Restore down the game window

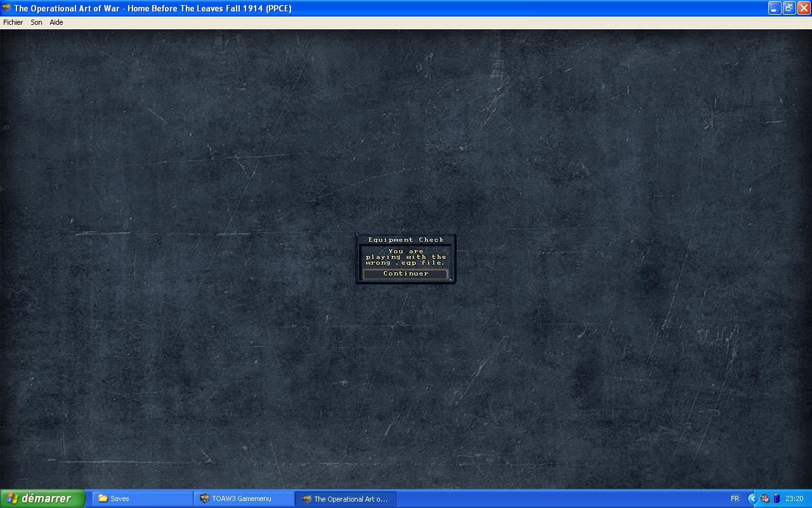[789, 8]
